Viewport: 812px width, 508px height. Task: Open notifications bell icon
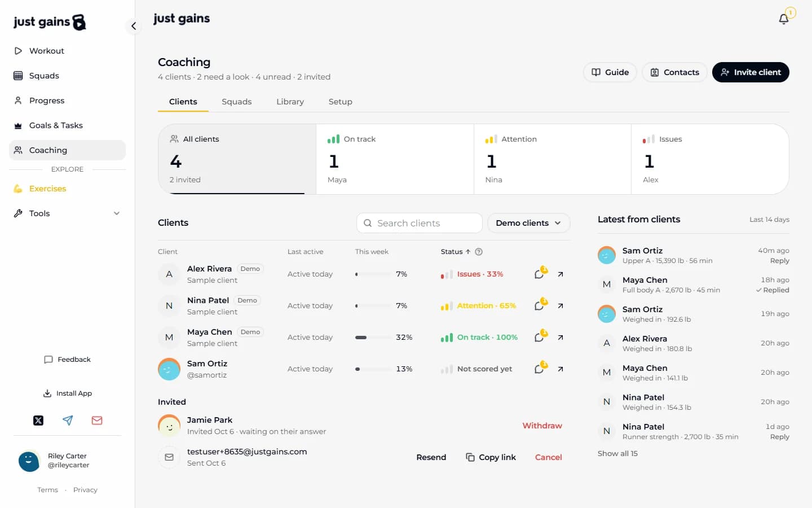pos(784,19)
